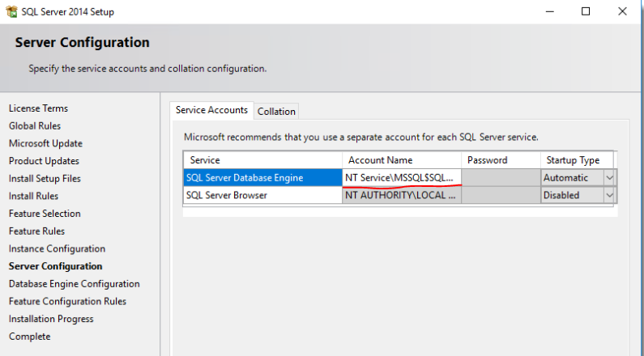
Task: Go to the Microsoft Update step
Action: (45, 143)
